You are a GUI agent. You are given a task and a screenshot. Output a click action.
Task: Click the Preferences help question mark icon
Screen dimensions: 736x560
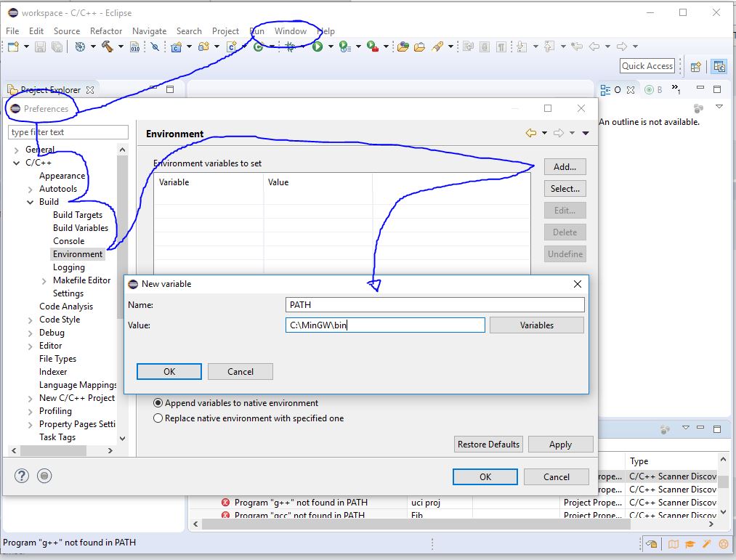(22, 476)
